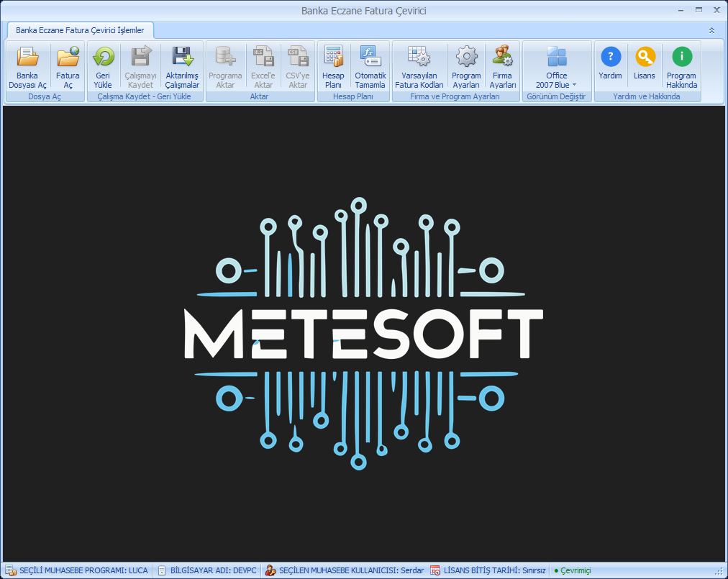This screenshot has height=579, width=728.
Task: Click the Yardım help button
Action: coord(610,66)
